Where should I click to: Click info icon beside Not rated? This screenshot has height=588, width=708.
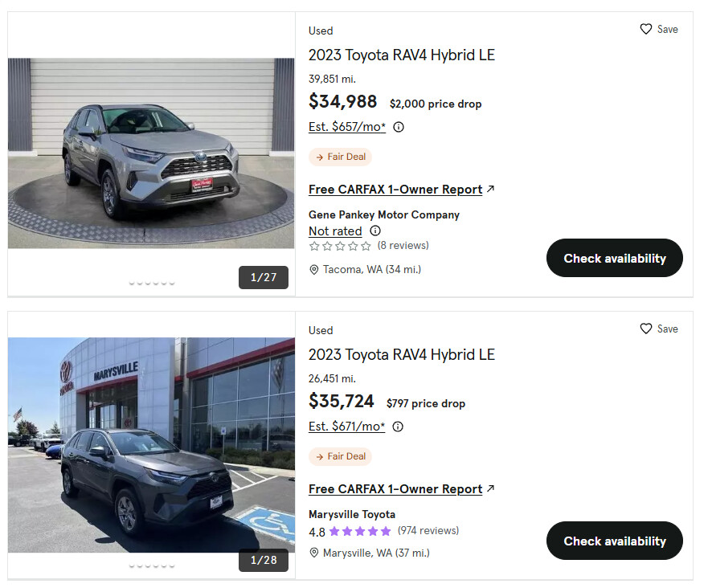tap(374, 231)
